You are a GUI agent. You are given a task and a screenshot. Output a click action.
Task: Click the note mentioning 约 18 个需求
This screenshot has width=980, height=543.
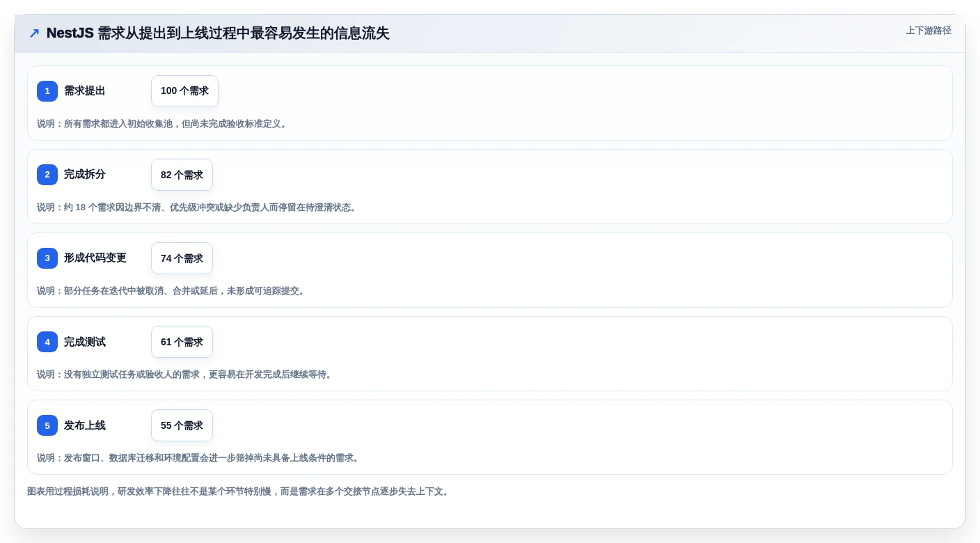pyautogui.click(x=197, y=207)
